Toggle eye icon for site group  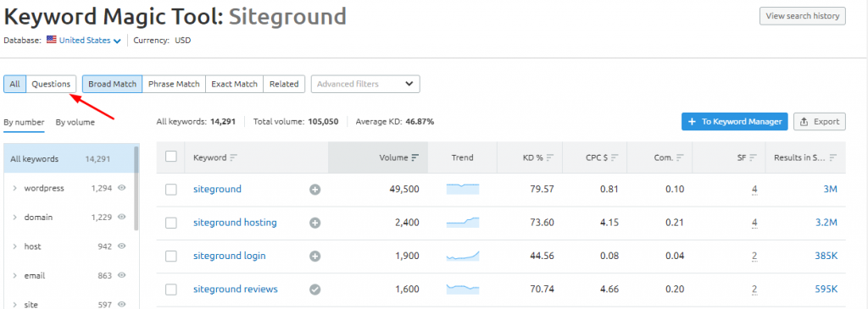point(122,304)
